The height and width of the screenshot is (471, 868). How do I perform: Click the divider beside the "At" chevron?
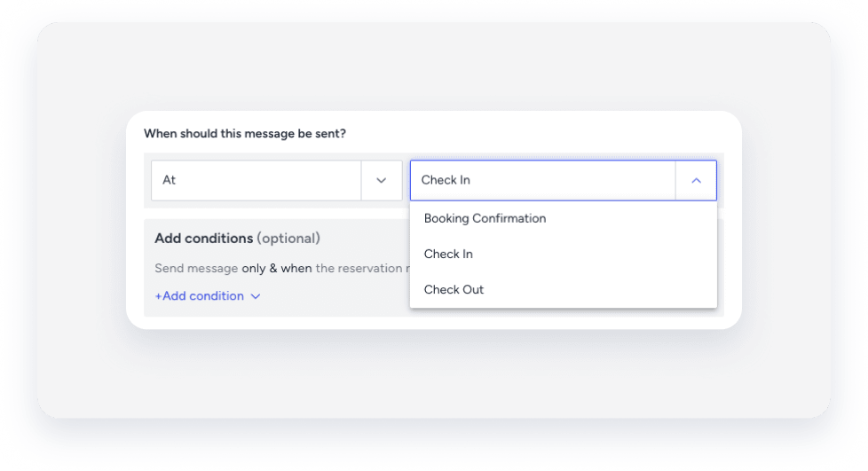(361, 180)
